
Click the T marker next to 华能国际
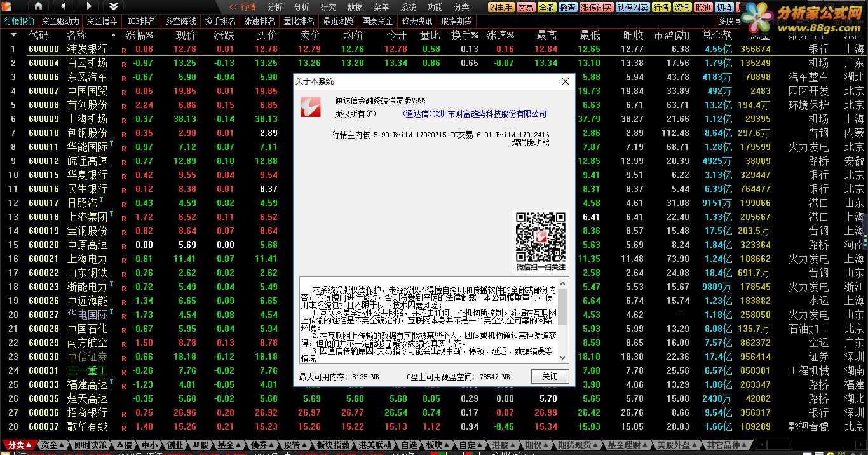point(112,144)
